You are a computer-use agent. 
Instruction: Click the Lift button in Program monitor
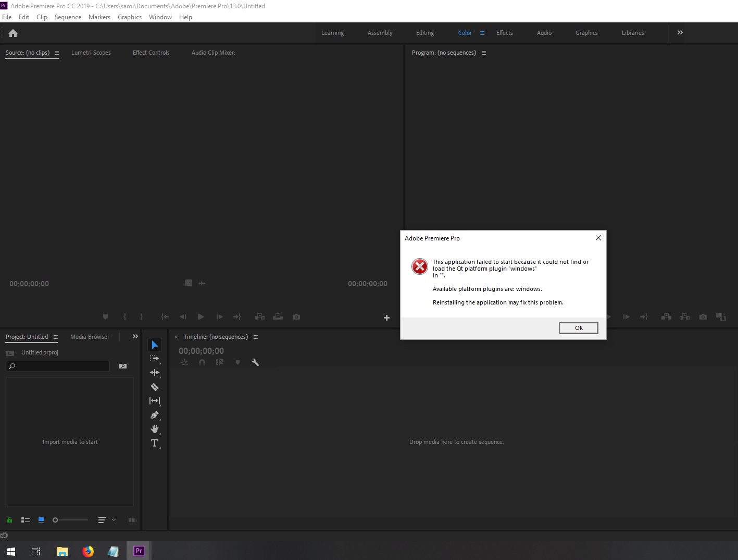[666, 316]
